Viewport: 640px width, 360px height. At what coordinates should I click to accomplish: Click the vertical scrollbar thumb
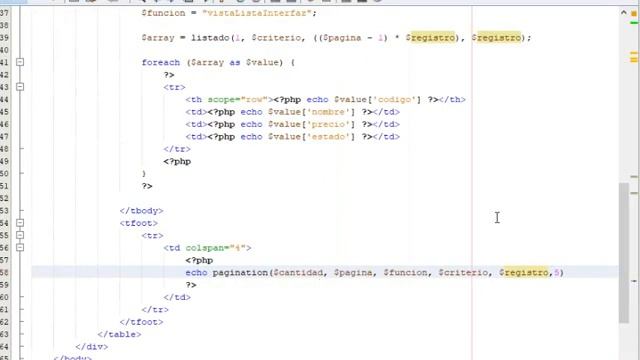[x=623, y=253]
